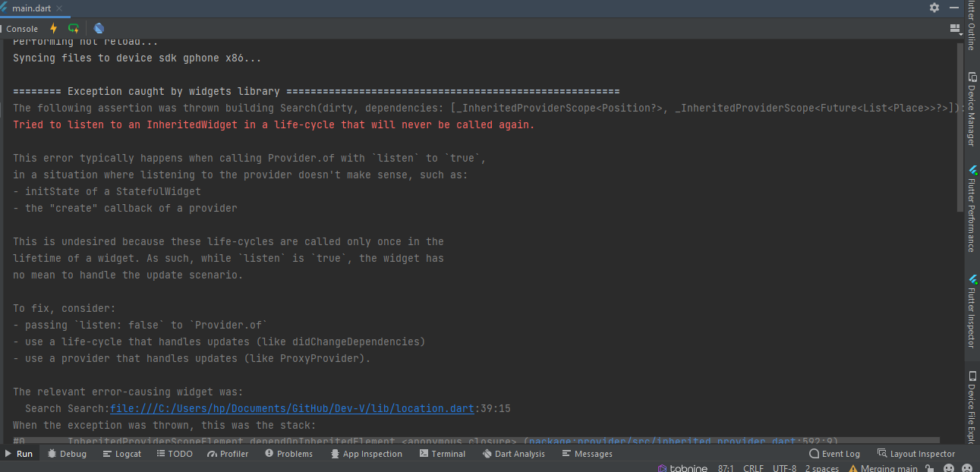Click the Flutter Hot Restart icon

click(x=74, y=29)
